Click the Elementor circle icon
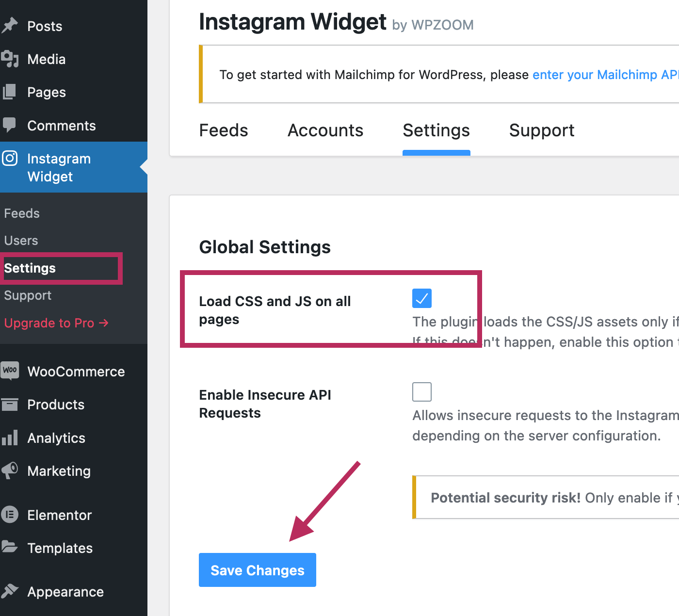The image size is (679, 616). click(x=10, y=515)
